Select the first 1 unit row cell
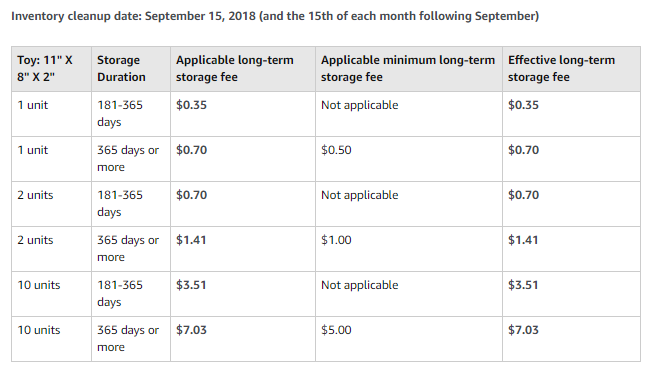This screenshot has height=369, width=663. 51,114
